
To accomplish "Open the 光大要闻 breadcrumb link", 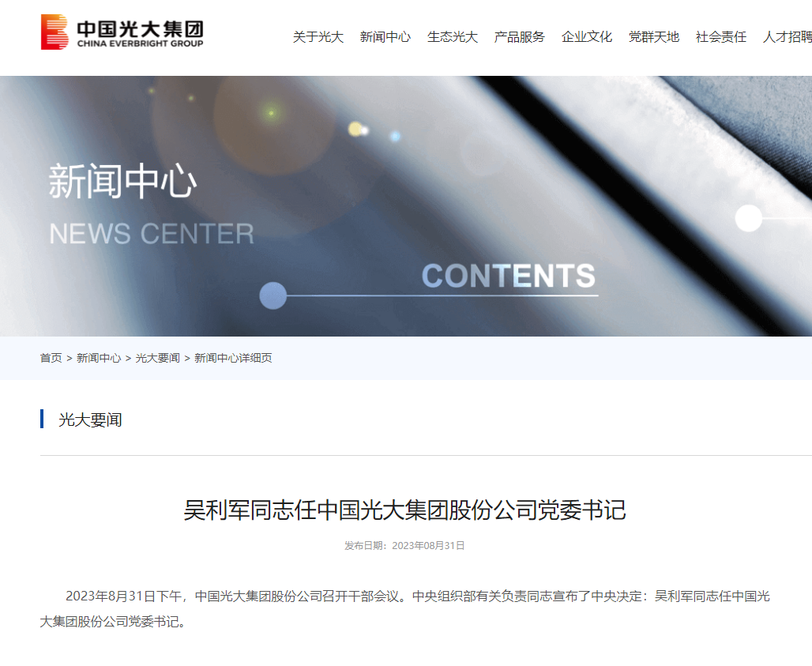I will point(157,358).
